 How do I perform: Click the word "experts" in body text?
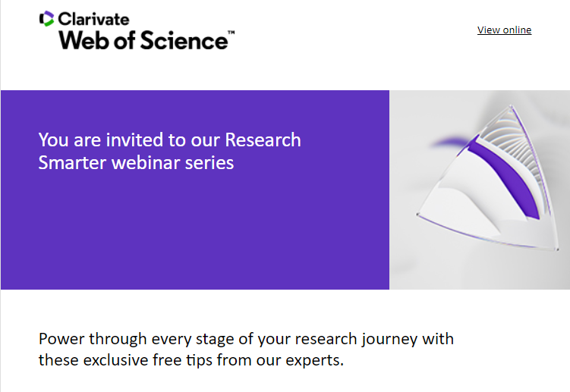coord(314,359)
